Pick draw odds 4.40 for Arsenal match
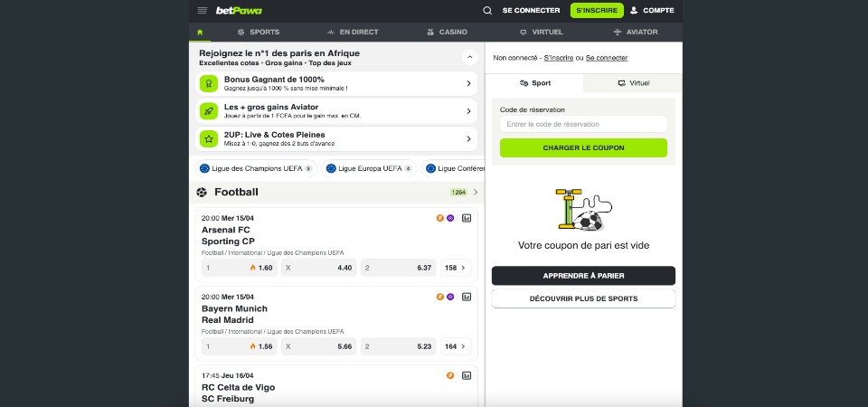Viewport: 868px width, 407px height. (319, 268)
